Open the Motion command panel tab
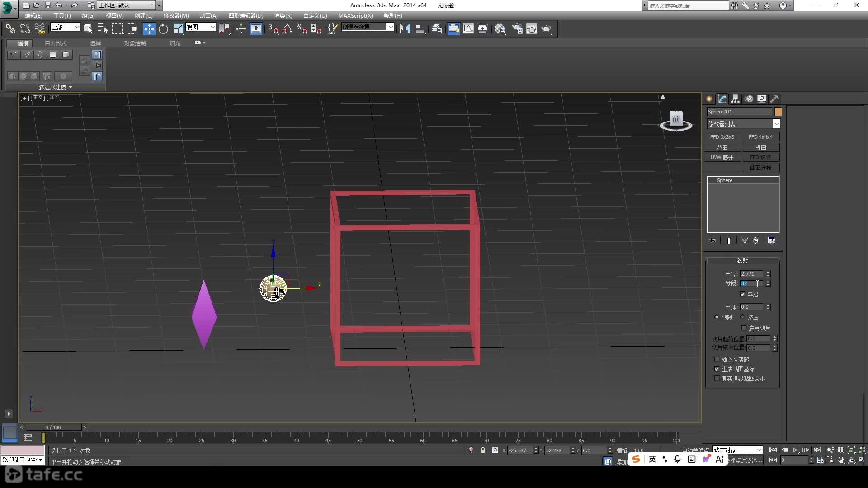868x488 pixels. 749,99
